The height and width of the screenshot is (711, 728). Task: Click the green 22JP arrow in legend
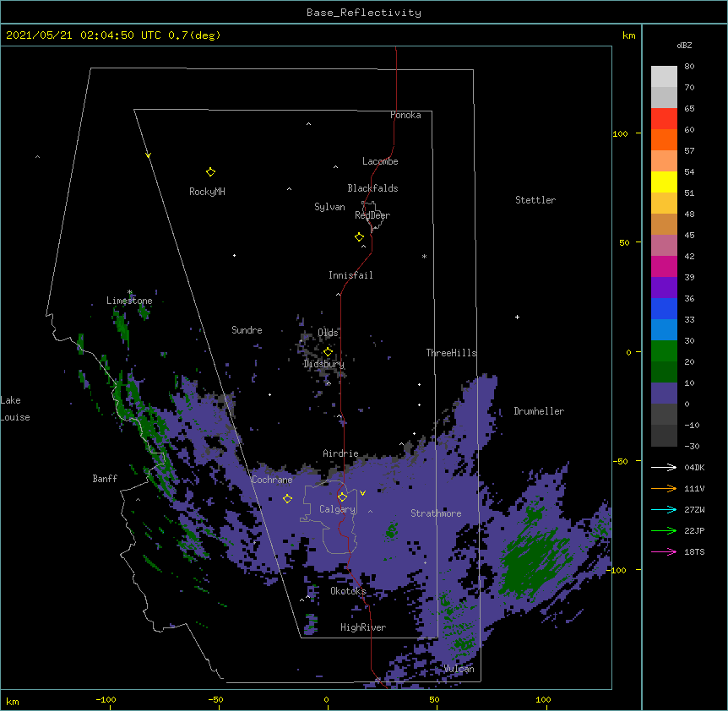coord(664,530)
